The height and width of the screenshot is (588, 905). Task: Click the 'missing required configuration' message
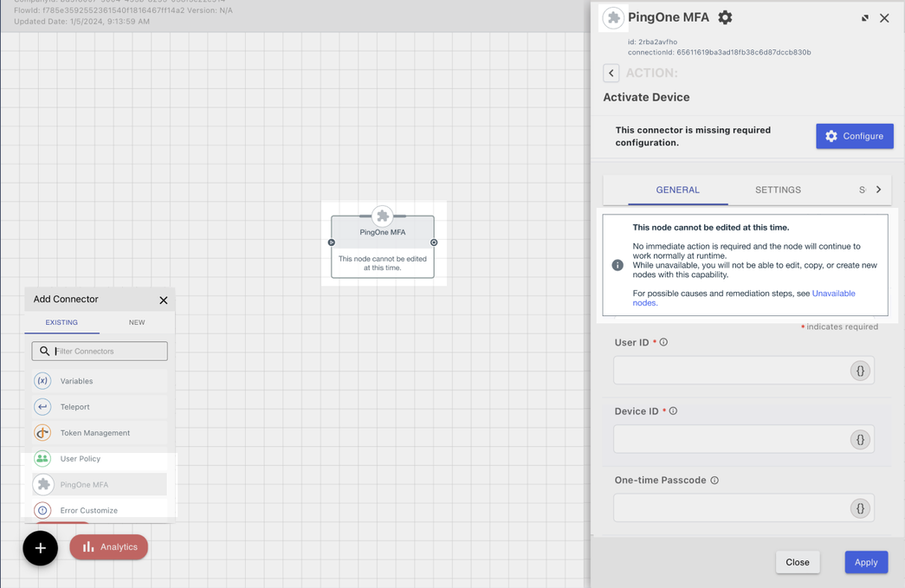tap(693, 136)
